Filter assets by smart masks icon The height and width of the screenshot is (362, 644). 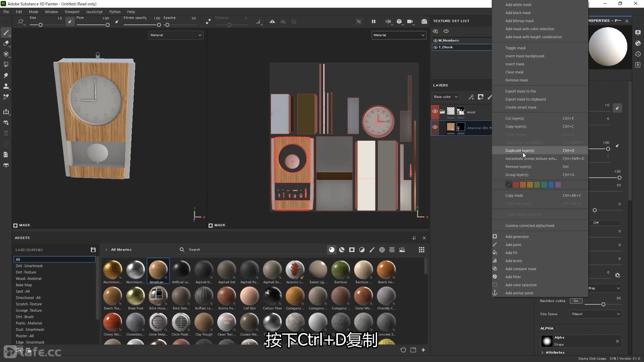352,250
